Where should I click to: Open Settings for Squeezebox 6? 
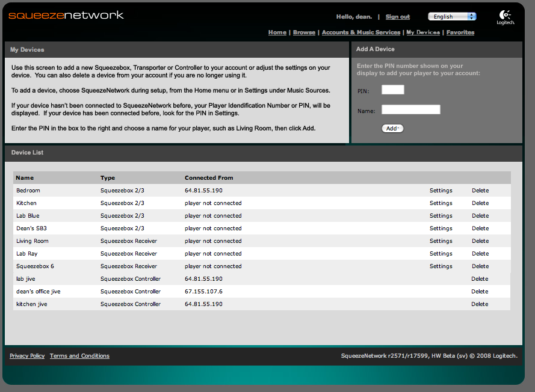point(441,266)
